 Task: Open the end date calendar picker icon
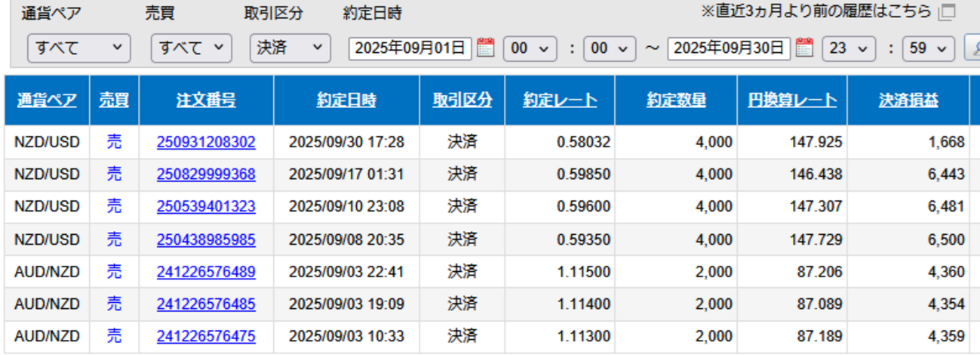805,48
